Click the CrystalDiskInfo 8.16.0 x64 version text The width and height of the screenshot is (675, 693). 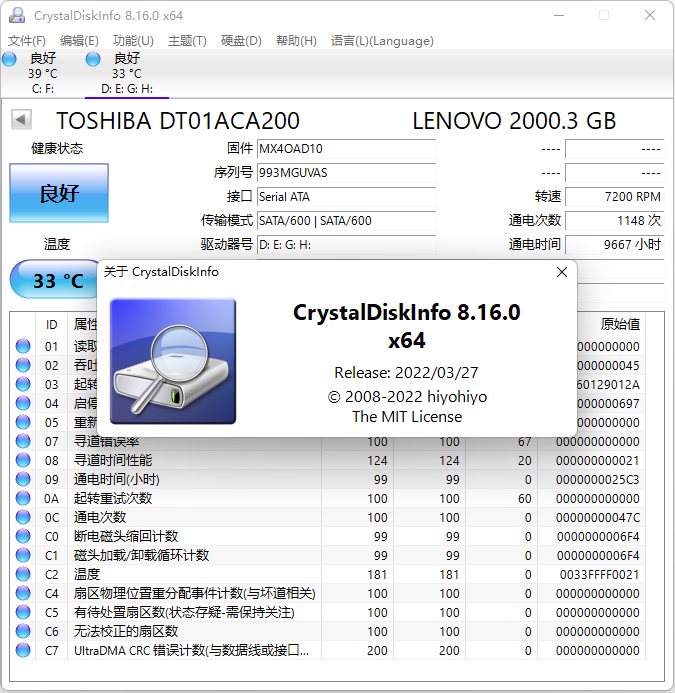407,326
